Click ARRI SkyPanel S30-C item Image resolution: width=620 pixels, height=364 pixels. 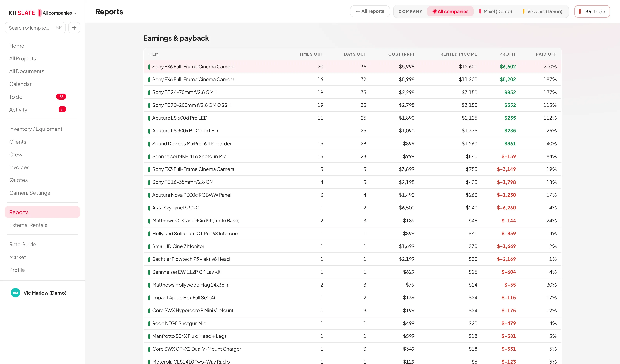[176, 208]
